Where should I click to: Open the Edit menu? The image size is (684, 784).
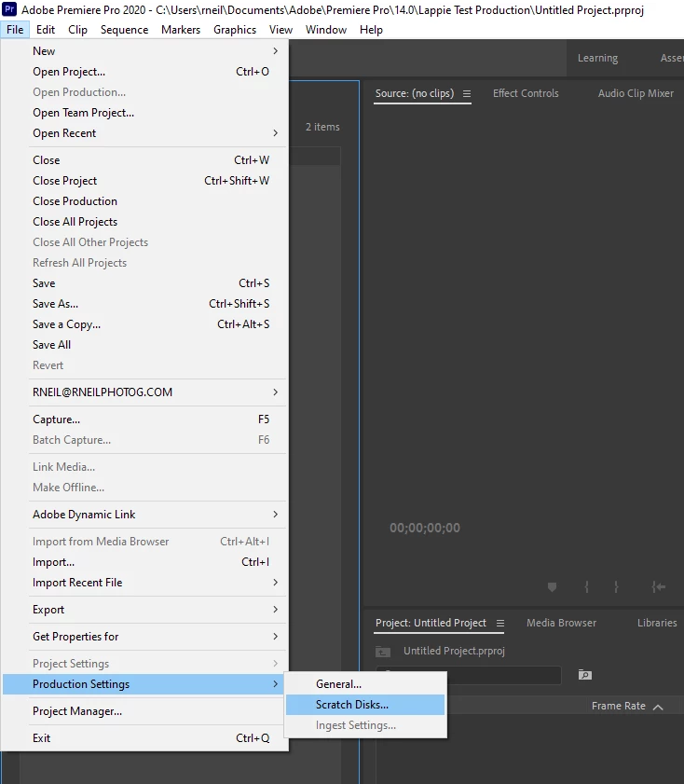click(x=46, y=30)
